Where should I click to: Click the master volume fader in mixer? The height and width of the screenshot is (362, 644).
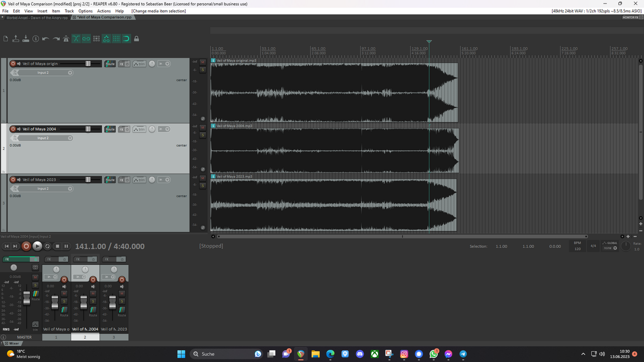[27, 299]
